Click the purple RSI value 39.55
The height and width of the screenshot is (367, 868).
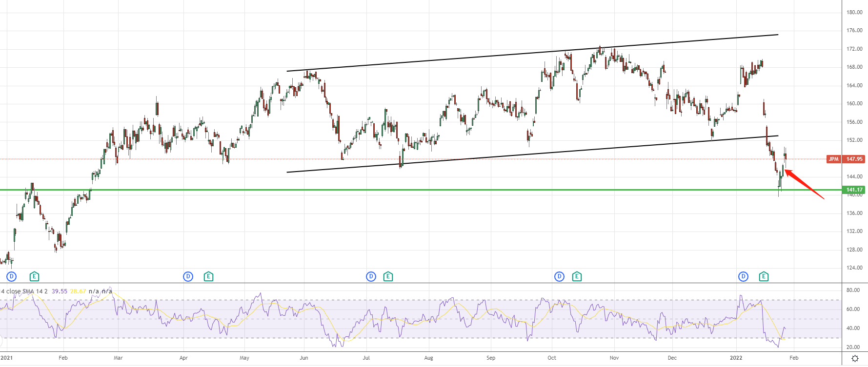coord(60,291)
